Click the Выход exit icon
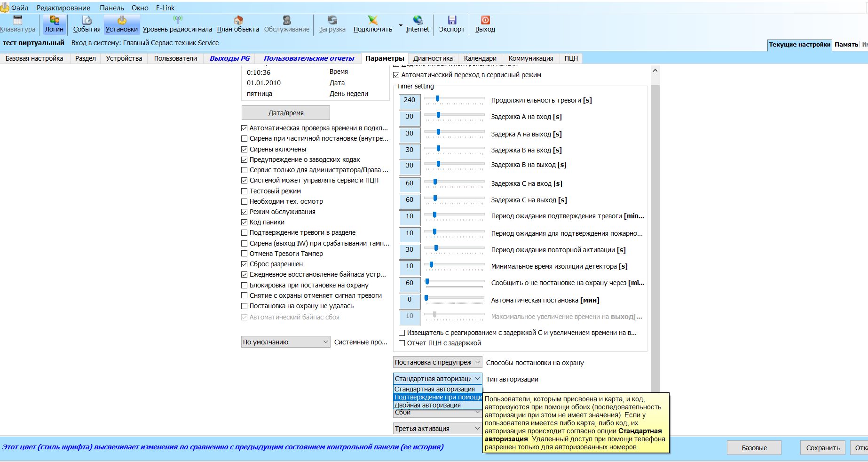 click(x=485, y=20)
